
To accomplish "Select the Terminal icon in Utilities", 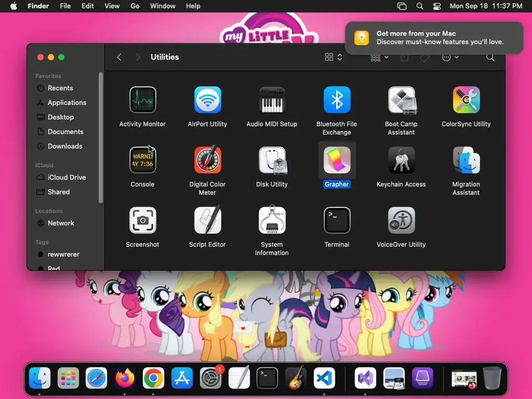I will (337, 220).
